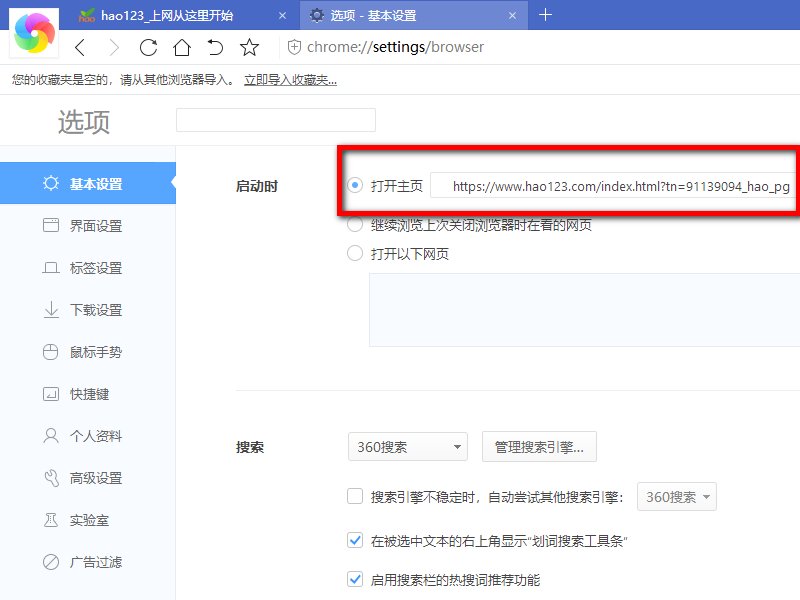Select the 继续浏览上次关闭 startup radio option
This screenshot has height=600, width=800.
[355, 225]
